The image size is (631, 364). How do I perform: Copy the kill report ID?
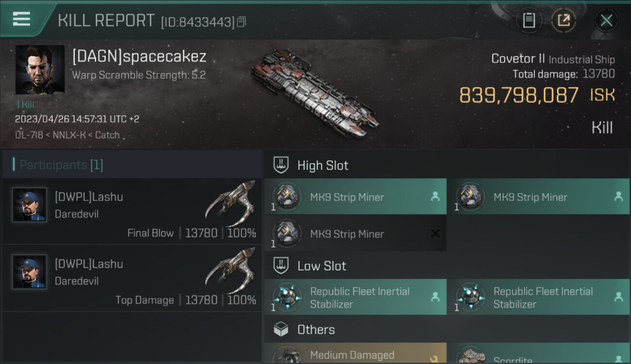tap(242, 22)
